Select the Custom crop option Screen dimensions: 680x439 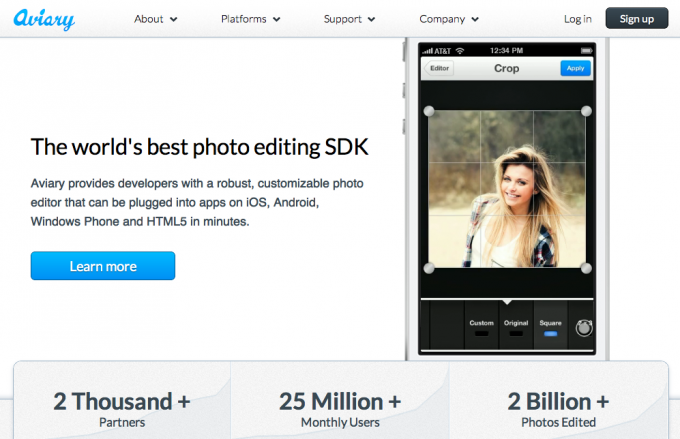[x=481, y=326]
